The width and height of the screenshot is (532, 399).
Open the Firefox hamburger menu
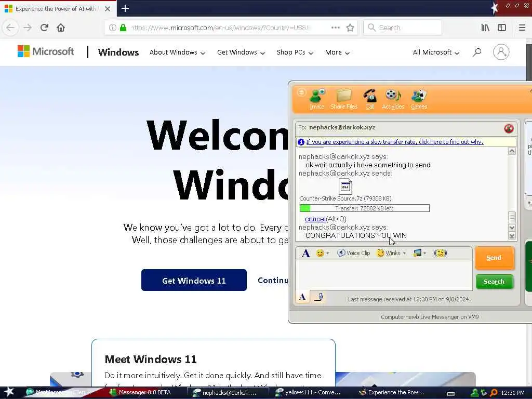(x=522, y=28)
